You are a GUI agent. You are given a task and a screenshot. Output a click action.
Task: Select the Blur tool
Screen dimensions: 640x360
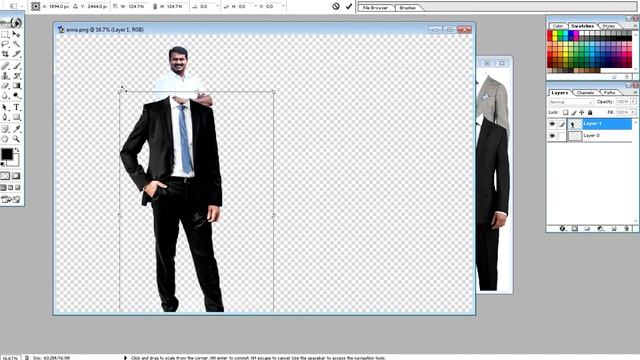tap(5, 96)
